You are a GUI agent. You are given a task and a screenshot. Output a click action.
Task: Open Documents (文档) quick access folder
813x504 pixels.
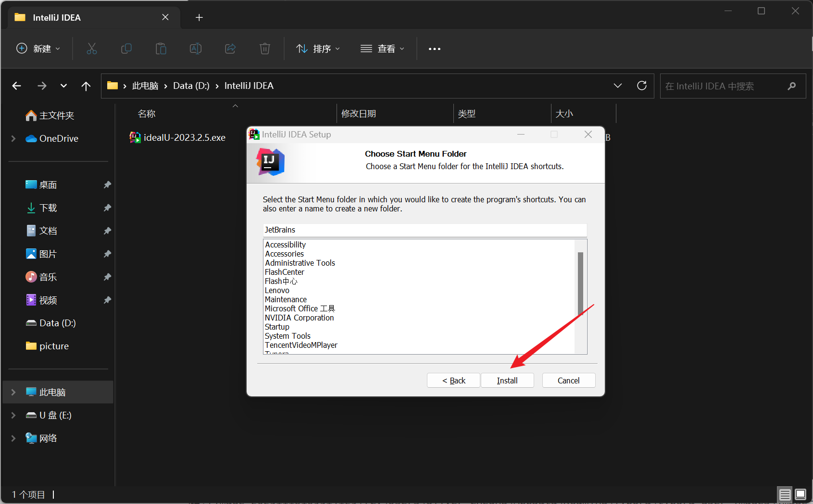point(41,231)
